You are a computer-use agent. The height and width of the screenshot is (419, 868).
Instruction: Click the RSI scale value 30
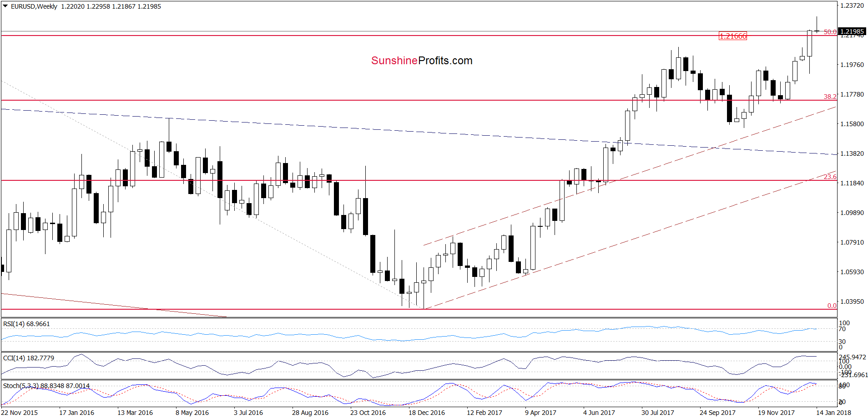[x=842, y=342]
